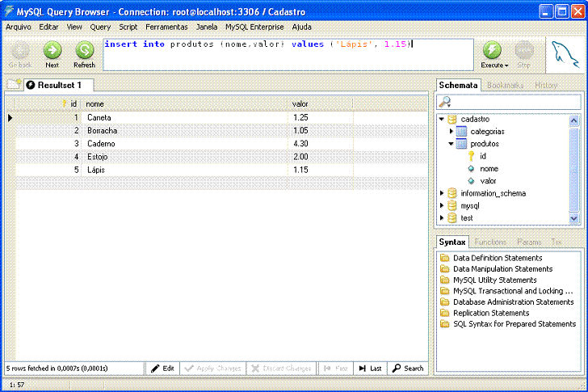
Task: Click the id primary key icon in schemata
Action: (472, 157)
